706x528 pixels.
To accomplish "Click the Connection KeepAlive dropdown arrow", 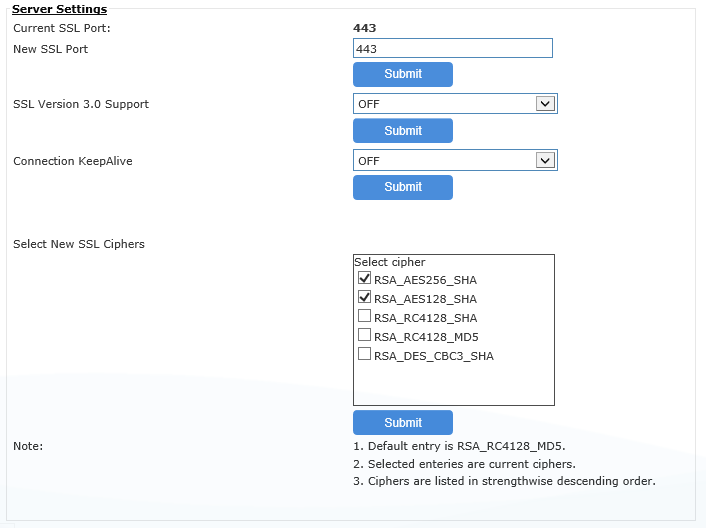I will tap(545, 160).
